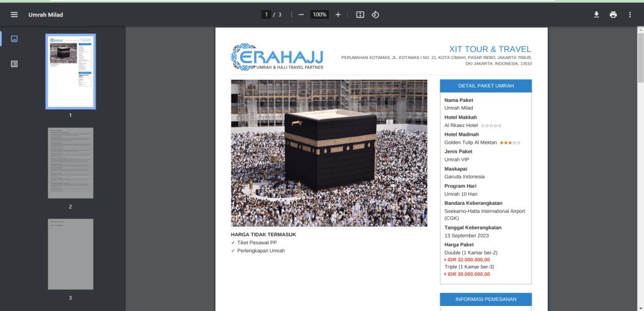The image size is (644, 311).
Task: Click the ERAHAJJ logo in the document
Action: tap(277, 57)
